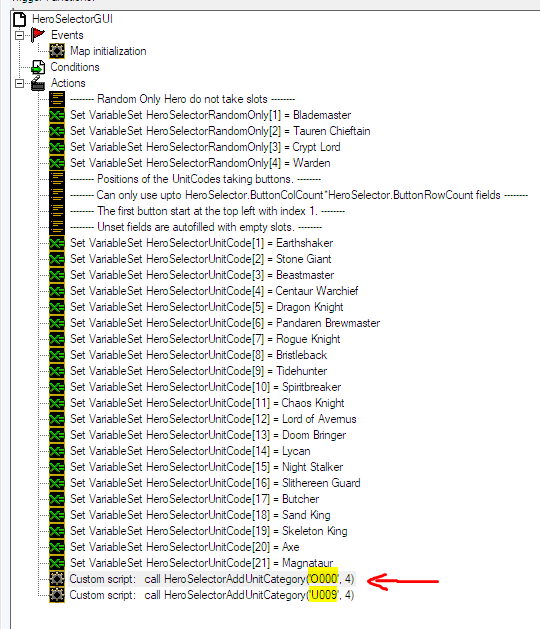The height and width of the screenshot is (629, 540).
Task: Select the 'Random Only Hero do not take slots' comment
Action: [x=183, y=99]
